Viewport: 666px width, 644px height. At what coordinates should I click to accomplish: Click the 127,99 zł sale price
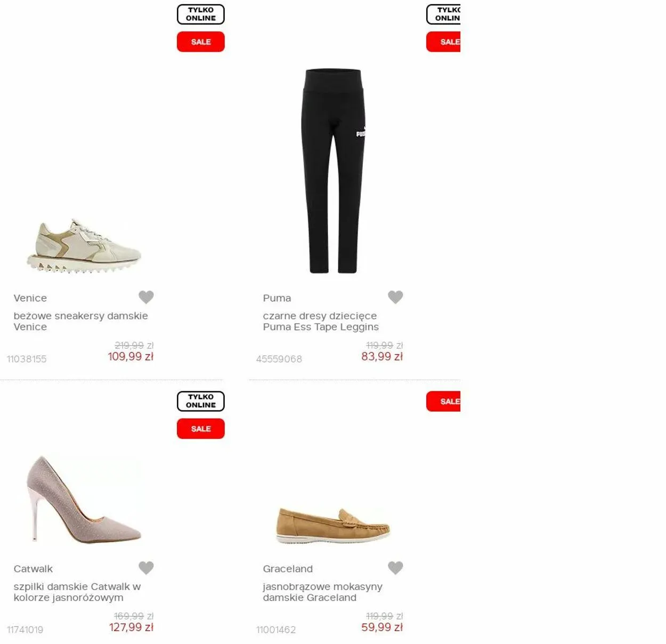point(132,627)
